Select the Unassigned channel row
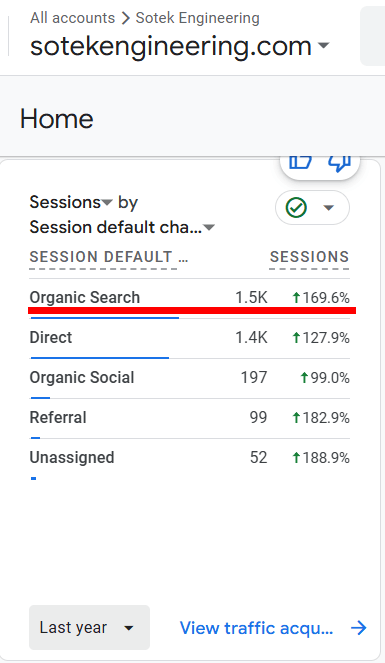Screen dimensions: 385x663 (x=189, y=458)
